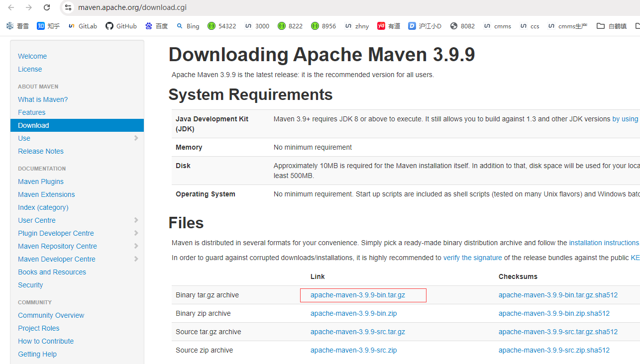
Task: Open the zhny bookmark
Action: [357, 26]
